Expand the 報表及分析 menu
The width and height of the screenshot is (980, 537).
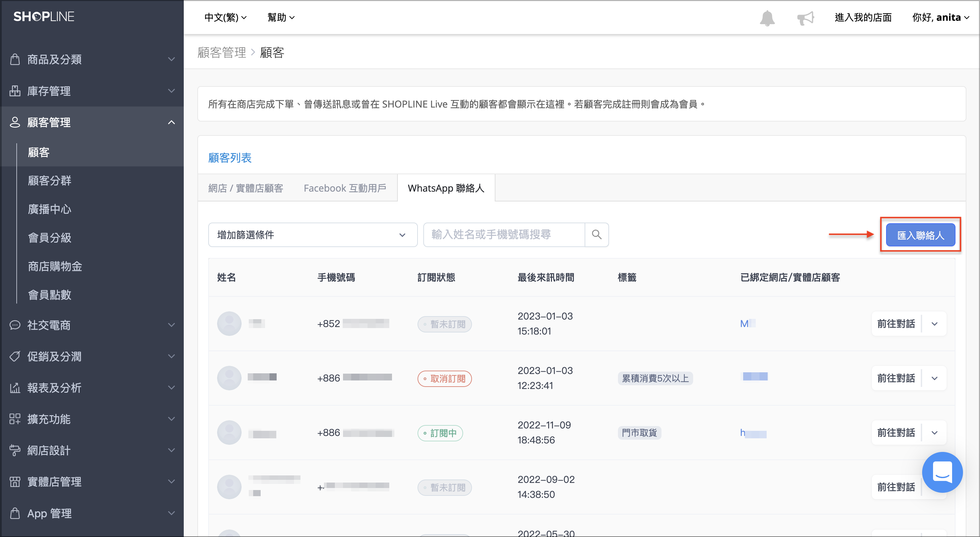pos(171,388)
